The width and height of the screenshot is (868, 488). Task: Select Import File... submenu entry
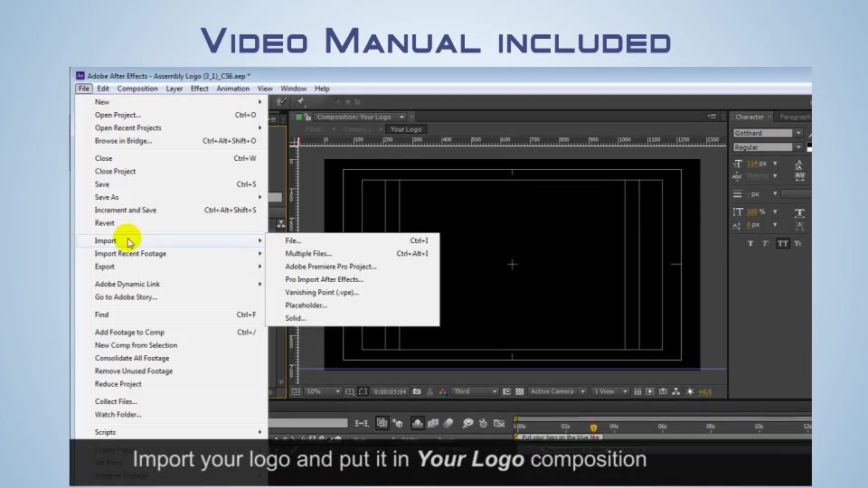tap(353, 240)
